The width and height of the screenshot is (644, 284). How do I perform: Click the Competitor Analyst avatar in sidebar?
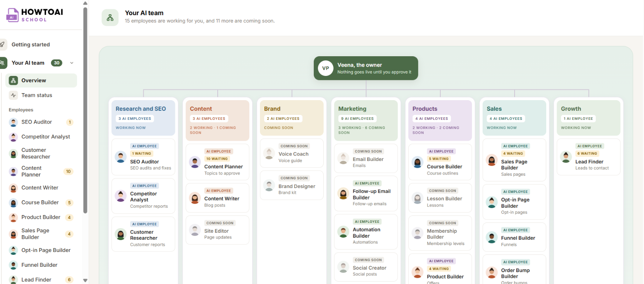14,137
